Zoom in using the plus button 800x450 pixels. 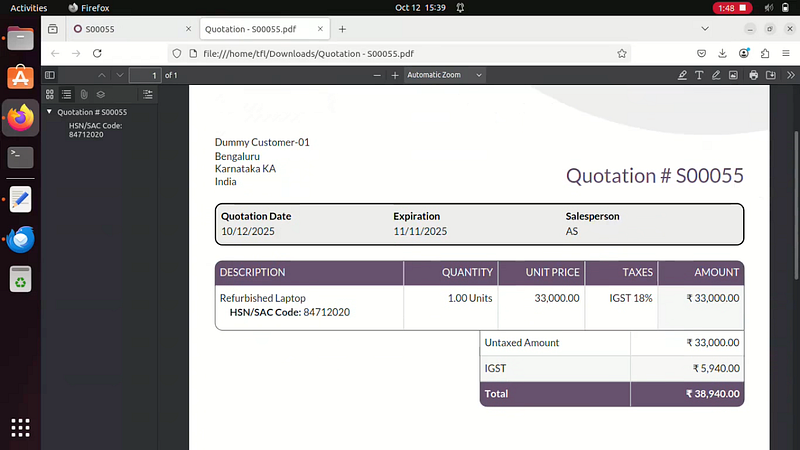(395, 75)
